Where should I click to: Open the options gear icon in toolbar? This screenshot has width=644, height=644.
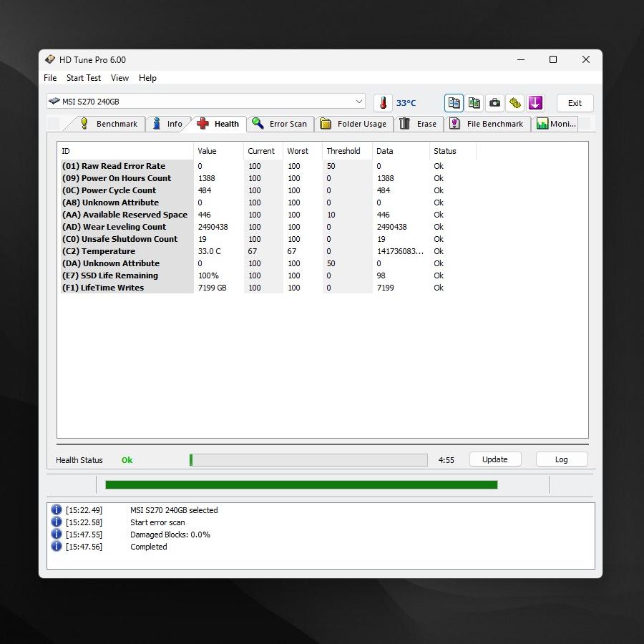[515, 103]
